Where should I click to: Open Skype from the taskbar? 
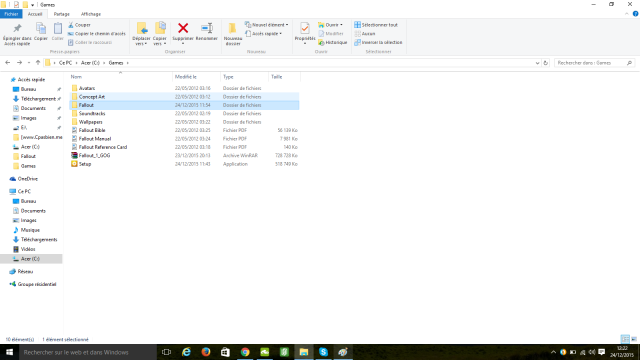point(323,352)
